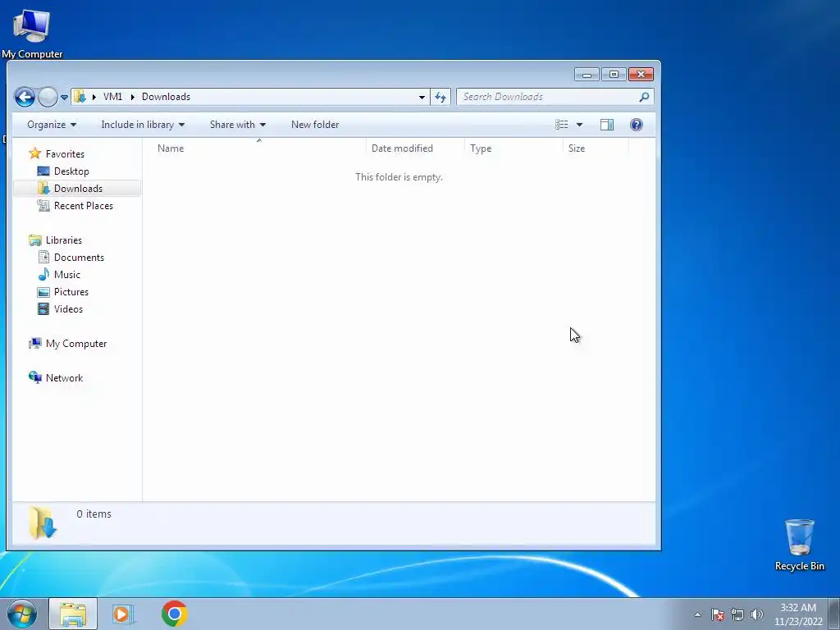The image size is (840, 630).
Task: Click the Favorites star icon
Action: pyautogui.click(x=34, y=153)
